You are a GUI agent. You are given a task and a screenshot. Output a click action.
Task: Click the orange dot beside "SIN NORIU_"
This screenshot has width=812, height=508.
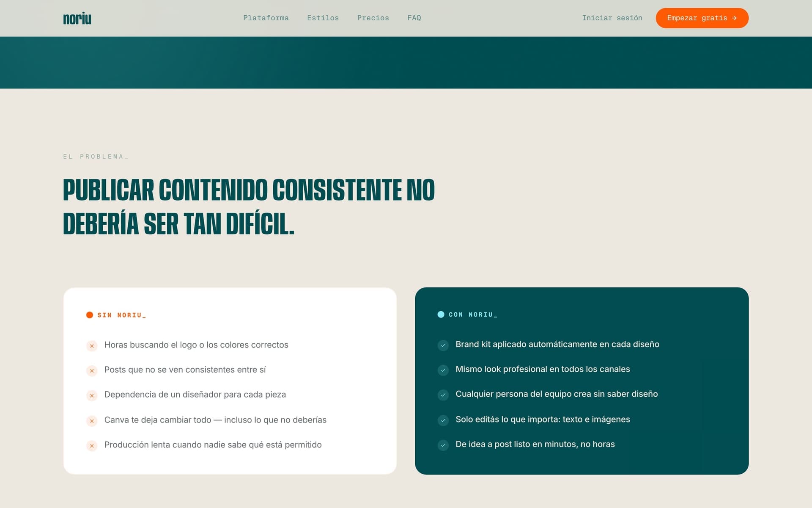click(90, 315)
